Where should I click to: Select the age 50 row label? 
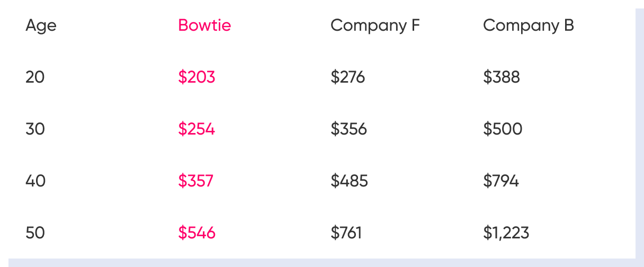(x=35, y=233)
